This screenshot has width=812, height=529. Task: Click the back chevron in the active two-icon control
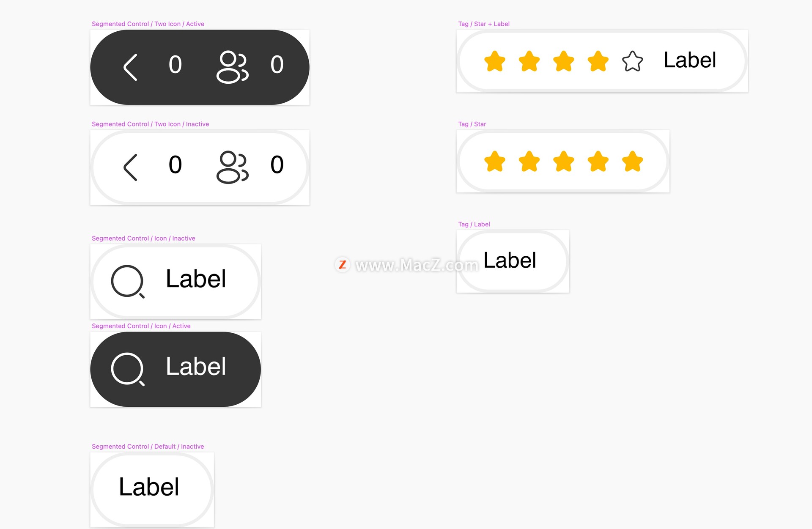pyautogui.click(x=130, y=67)
